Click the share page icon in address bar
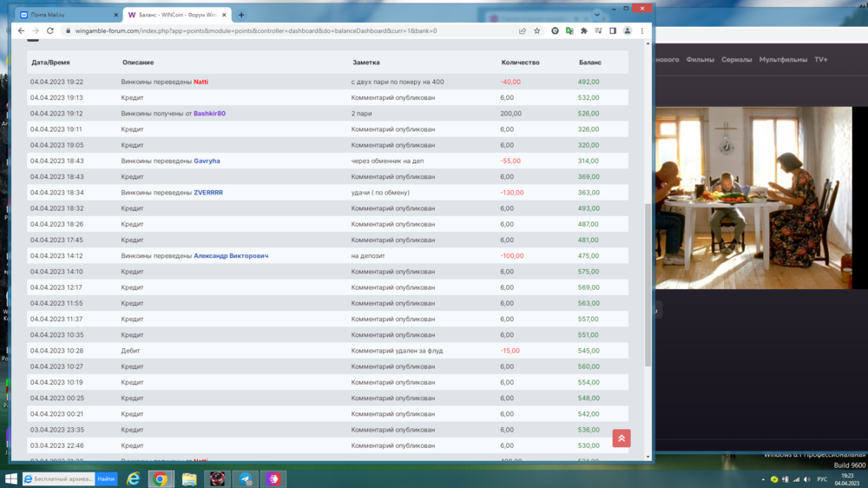Image resolution: width=868 pixels, height=488 pixels. (x=522, y=30)
